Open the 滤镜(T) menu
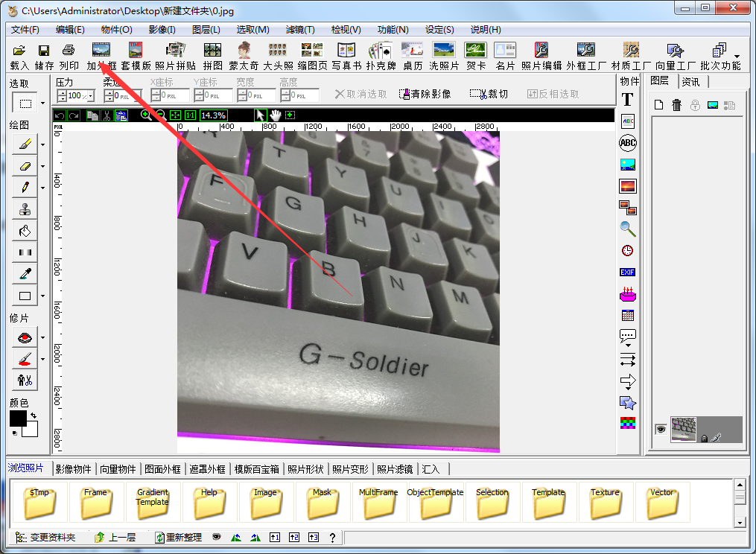This screenshot has height=554, width=756. tap(300, 29)
